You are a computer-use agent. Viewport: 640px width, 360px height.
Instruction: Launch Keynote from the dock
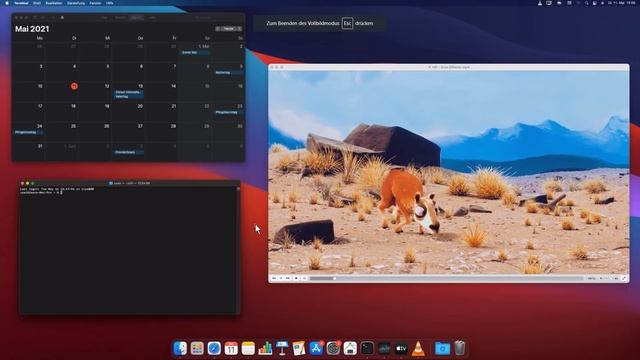(x=282, y=348)
